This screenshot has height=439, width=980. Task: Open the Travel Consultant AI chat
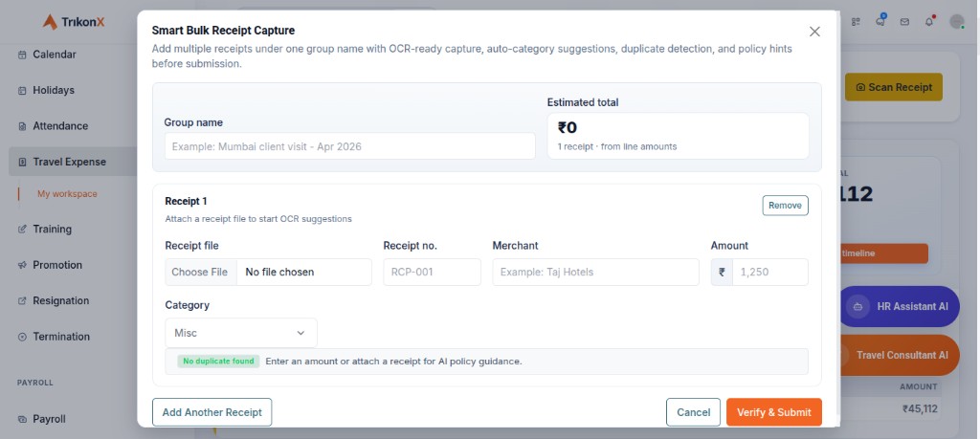click(x=899, y=355)
